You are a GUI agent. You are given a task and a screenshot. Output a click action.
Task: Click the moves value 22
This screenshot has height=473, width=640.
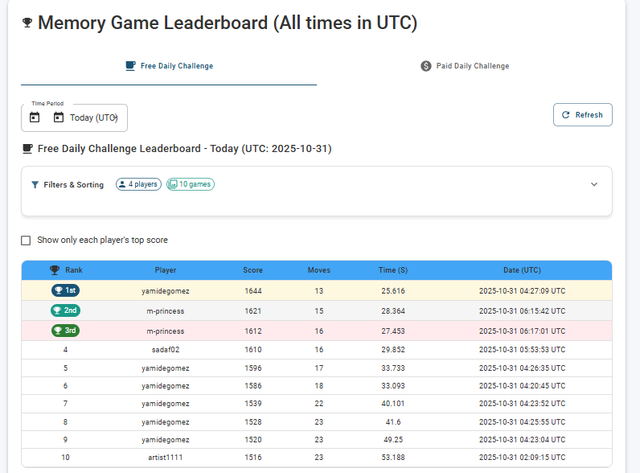pos(319,403)
